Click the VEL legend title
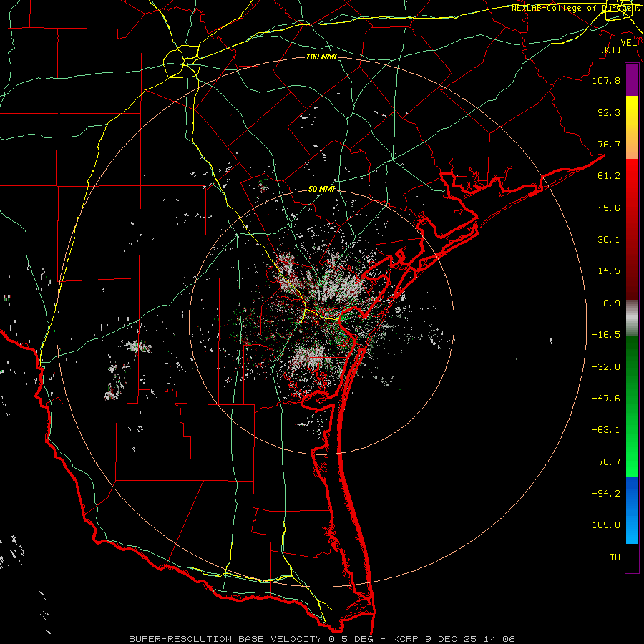 click(628, 43)
